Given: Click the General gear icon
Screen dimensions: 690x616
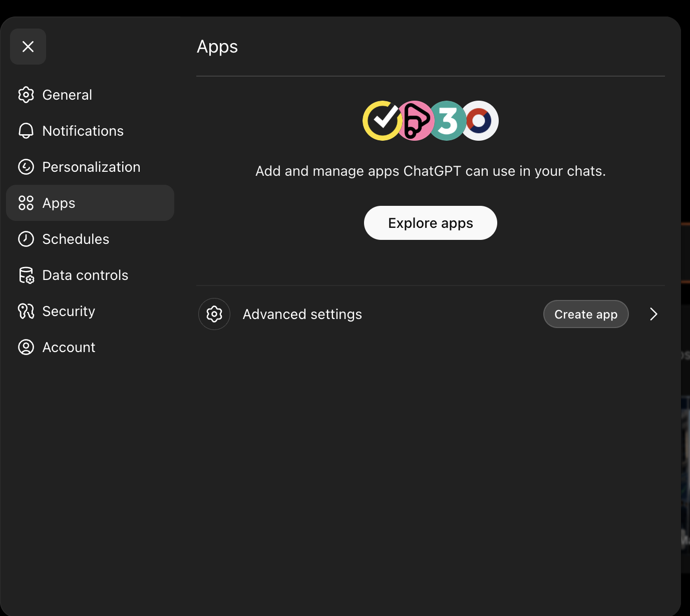Looking at the screenshot, I should 26,95.
